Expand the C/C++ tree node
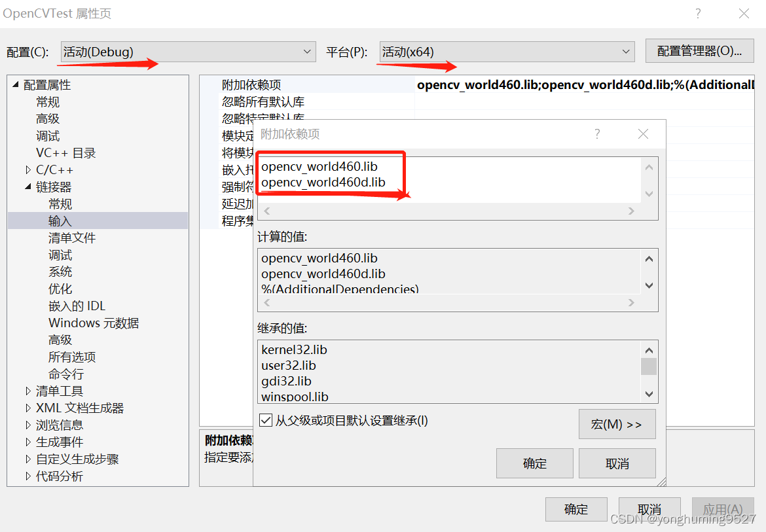This screenshot has width=766, height=532. [27, 169]
